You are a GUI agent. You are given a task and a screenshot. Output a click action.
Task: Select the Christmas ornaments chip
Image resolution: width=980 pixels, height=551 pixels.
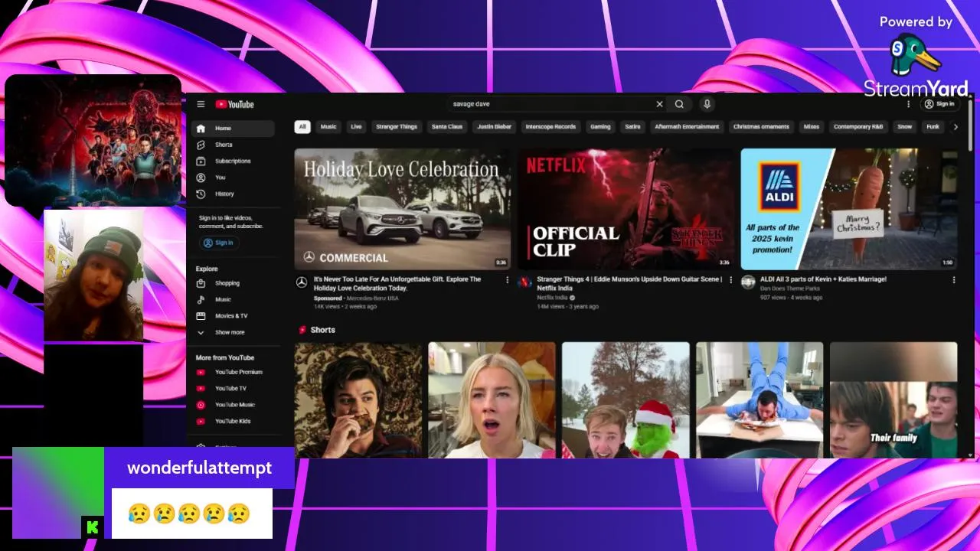(x=762, y=127)
